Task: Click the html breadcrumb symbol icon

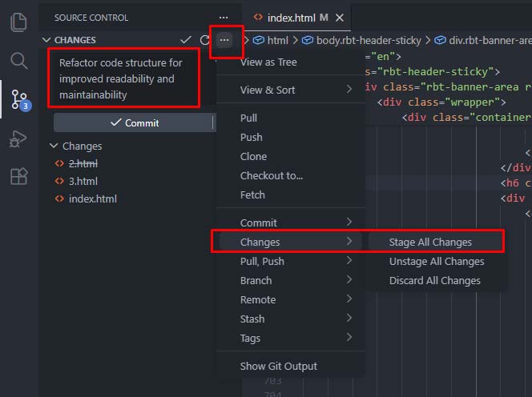Action: [x=258, y=40]
